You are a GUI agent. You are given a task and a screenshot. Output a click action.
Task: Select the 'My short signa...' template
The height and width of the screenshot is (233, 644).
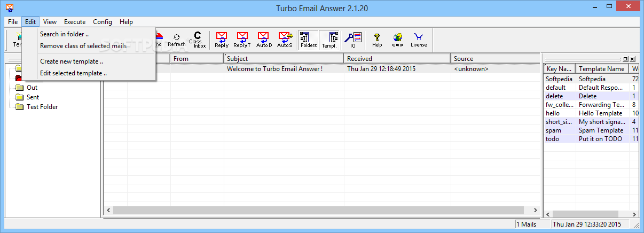[601, 121]
